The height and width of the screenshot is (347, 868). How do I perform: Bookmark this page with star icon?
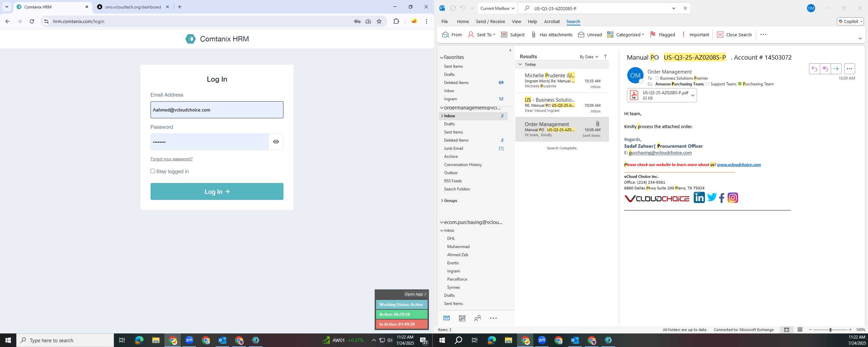[379, 21]
